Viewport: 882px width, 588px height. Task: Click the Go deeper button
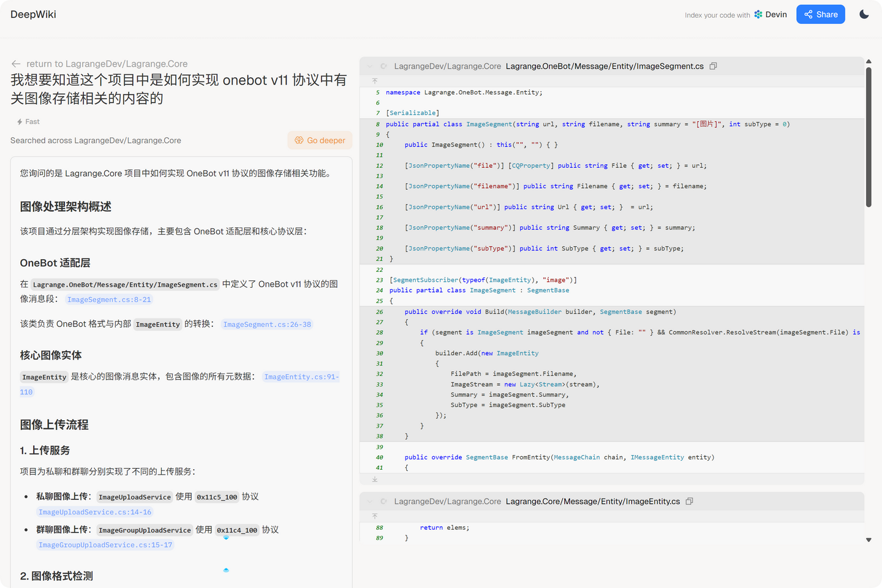(320, 140)
